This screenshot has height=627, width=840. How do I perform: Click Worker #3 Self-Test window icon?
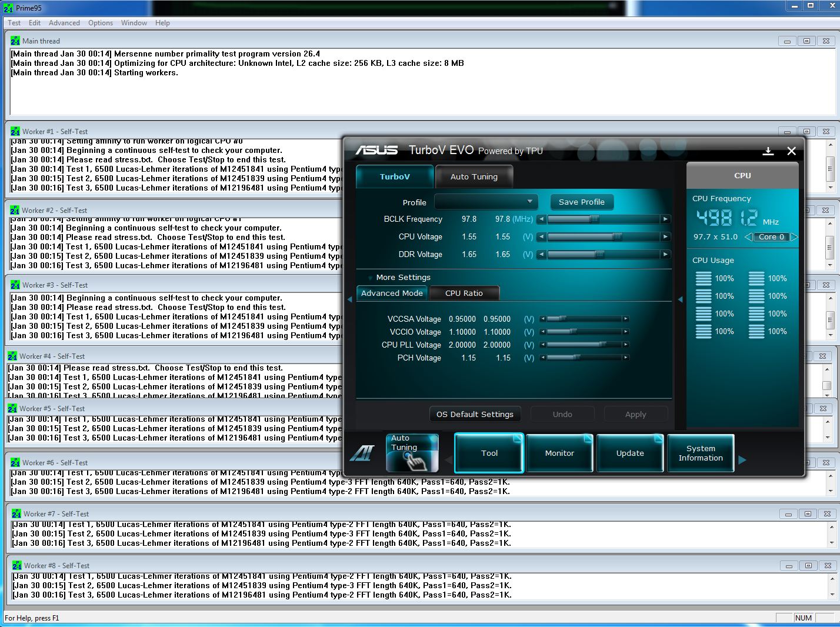[x=15, y=285]
